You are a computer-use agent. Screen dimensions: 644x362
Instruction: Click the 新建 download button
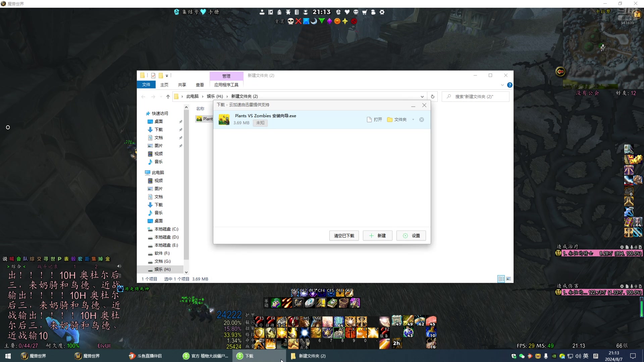[x=377, y=236]
